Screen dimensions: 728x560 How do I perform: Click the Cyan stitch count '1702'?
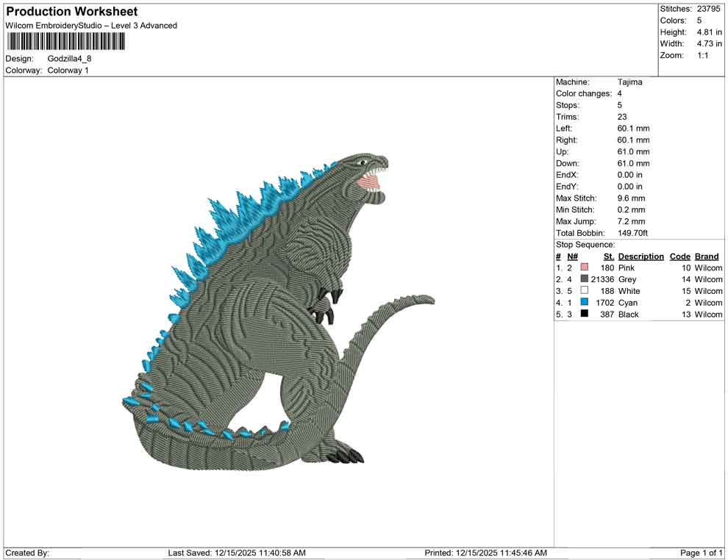click(605, 303)
